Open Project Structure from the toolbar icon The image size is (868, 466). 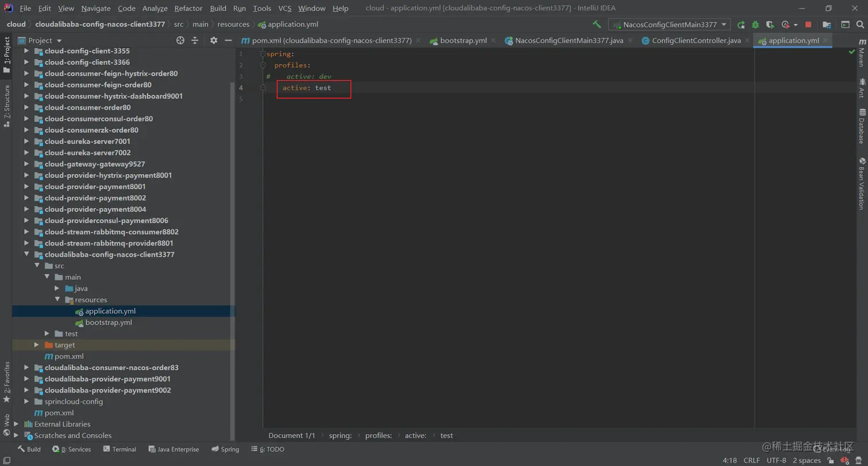[x=827, y=25]
